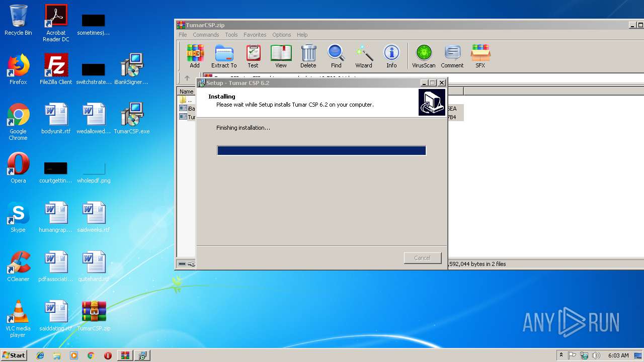Select the pdfassociati desktop document
644x362 pixels.
tap(56, 266)
